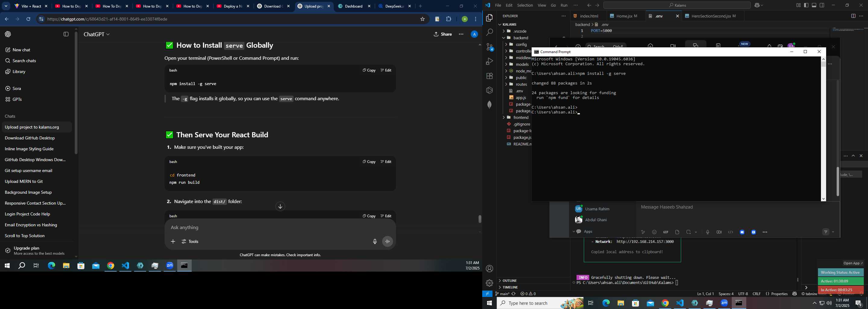Viewport: 868px width, 309px height.
Task: Open the Manage gear in VS Code
Action: [489, 283]
